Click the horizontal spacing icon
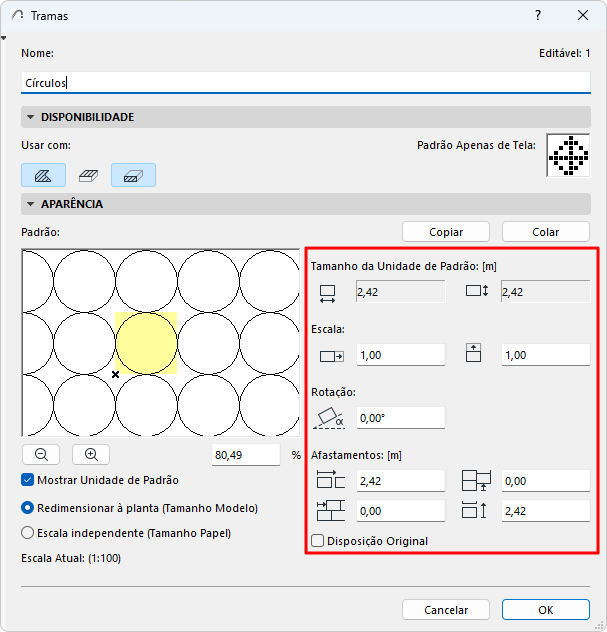 pos(331,479)
